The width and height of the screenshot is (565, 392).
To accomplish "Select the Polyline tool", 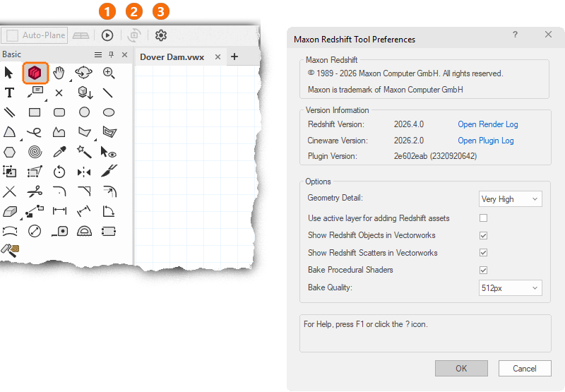I will tap(59, 132).
